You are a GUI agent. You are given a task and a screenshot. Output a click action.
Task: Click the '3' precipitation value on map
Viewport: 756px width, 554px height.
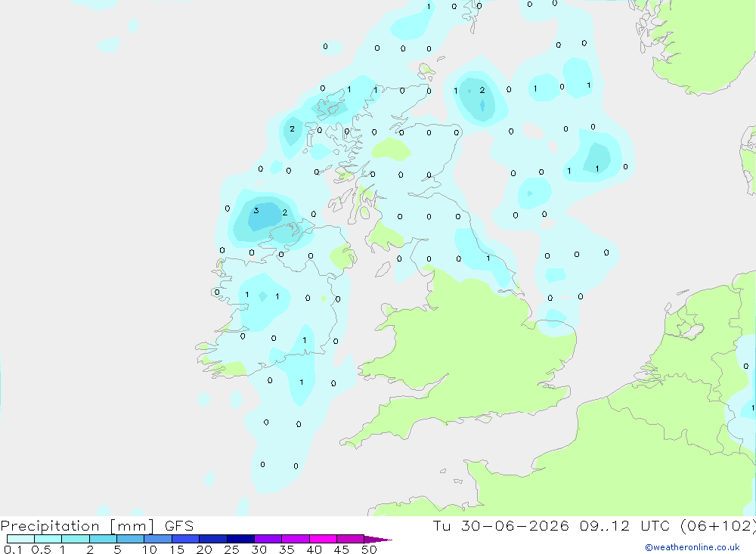[256, 211]
